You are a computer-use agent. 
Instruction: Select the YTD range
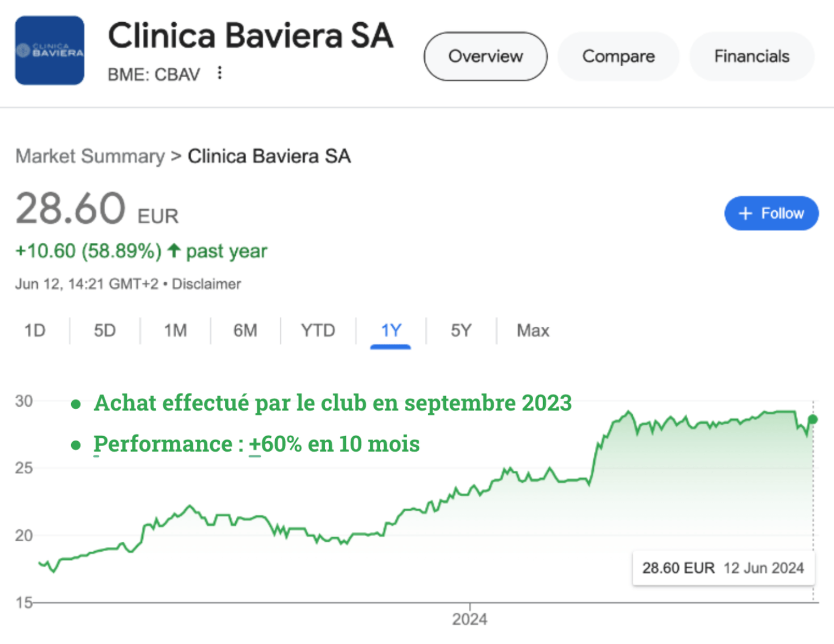click(318, 331)
